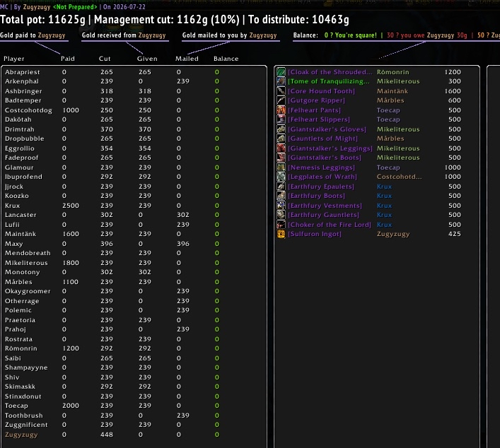This screenshot has width=500, height=448.
Task: Click Toecap's 2000 paid value
Action: tap(71, 406)
